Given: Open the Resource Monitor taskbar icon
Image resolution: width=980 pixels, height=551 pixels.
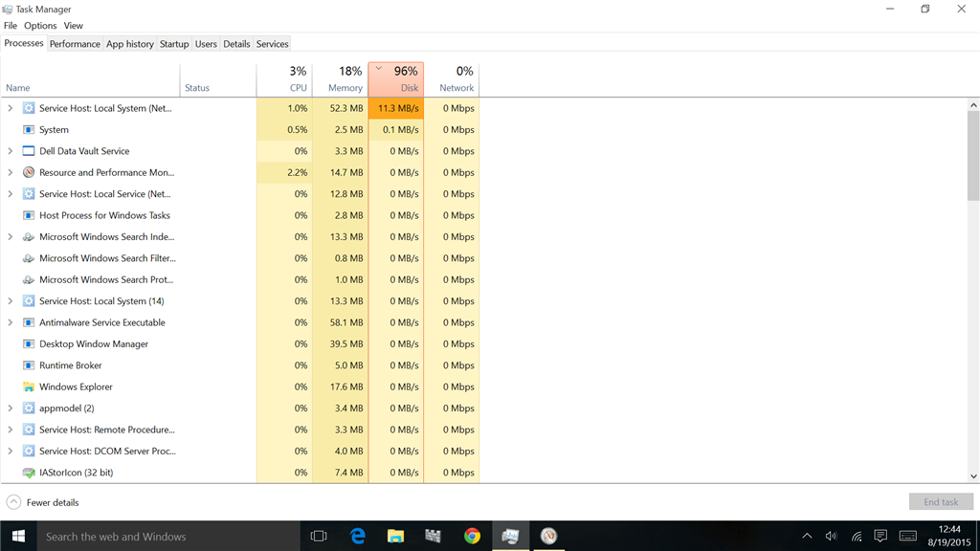Looking at the screenshot, I should point(548,536).
